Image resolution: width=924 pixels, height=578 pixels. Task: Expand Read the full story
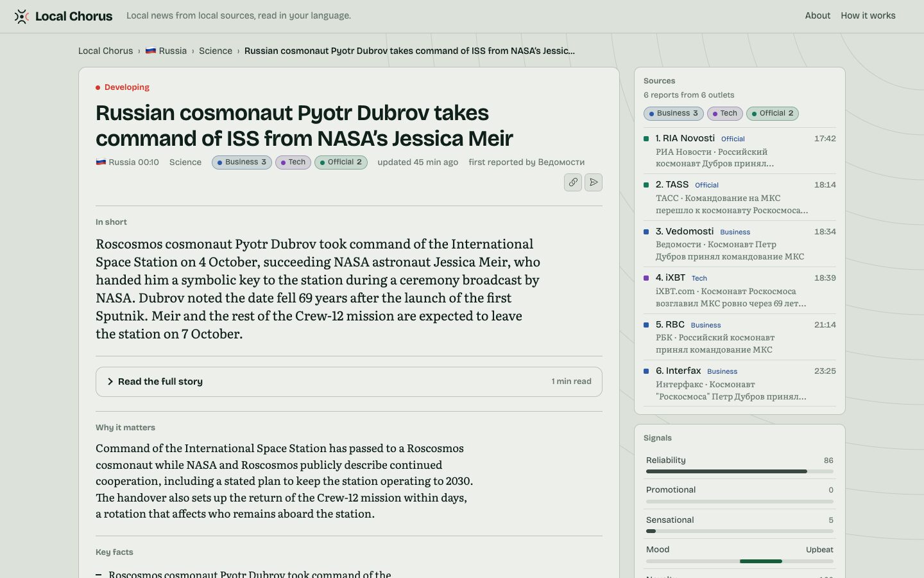tap(349, 381)
